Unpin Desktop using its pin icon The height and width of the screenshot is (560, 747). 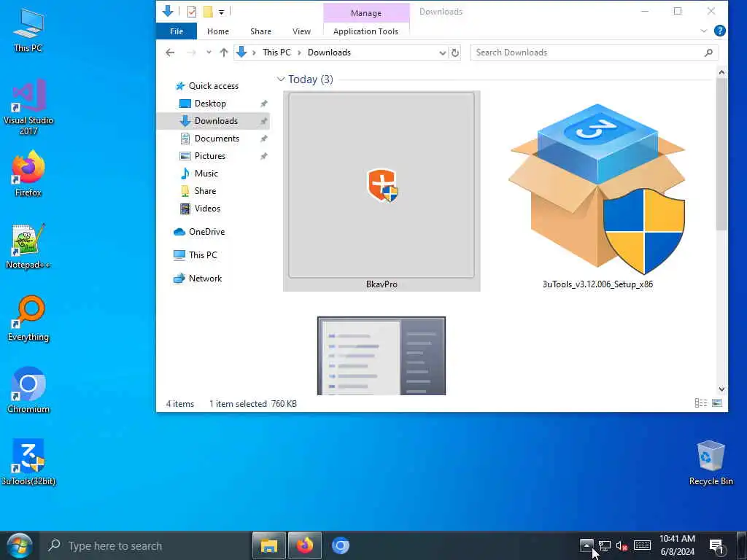pos(263,104)
